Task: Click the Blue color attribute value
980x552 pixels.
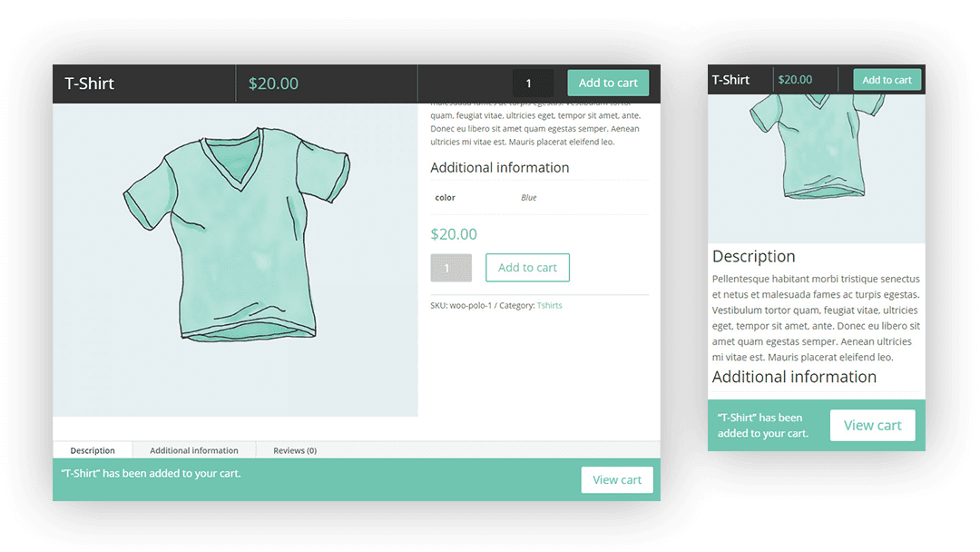Action: click(x=528, y=198)
